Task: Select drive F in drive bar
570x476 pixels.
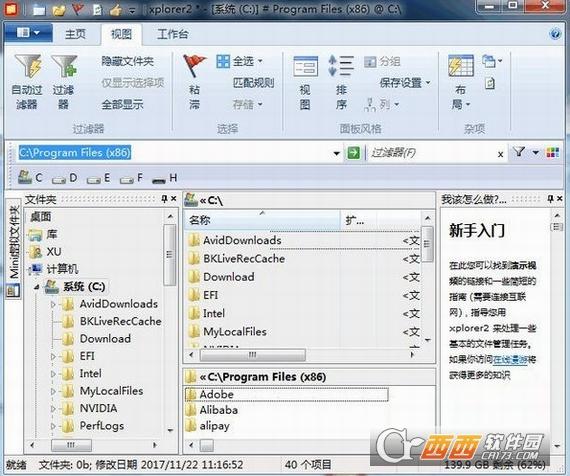Action: point(131,178)
